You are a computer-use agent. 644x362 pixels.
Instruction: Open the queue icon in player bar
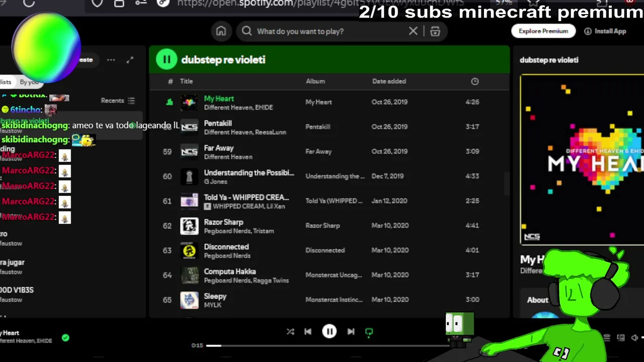[607, 338]
